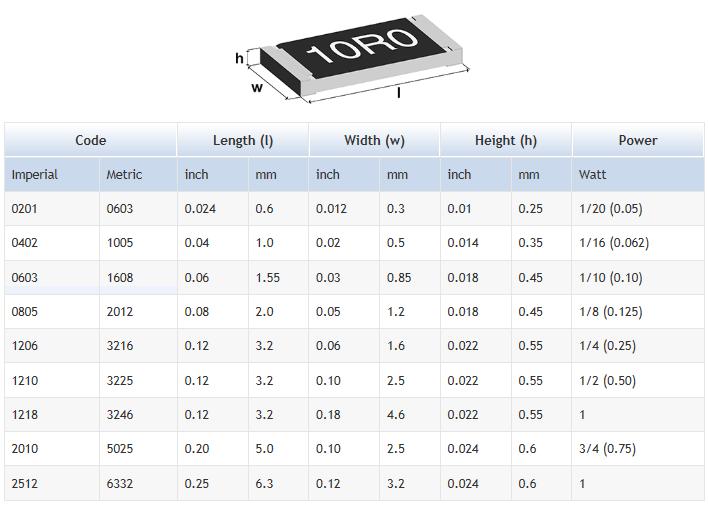Click metric code '1005'
Screen dimensions: 709x507
[x=120, y=243]
